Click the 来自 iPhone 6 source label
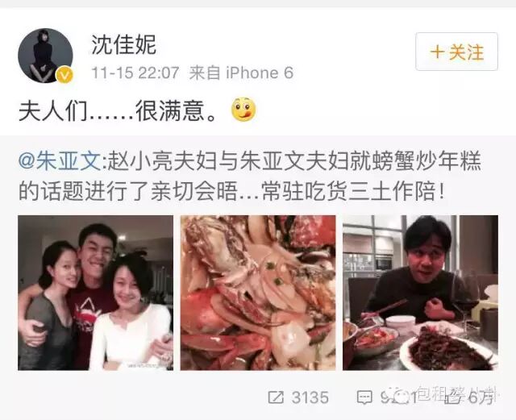The image size is (516, 420). (241, 73)
